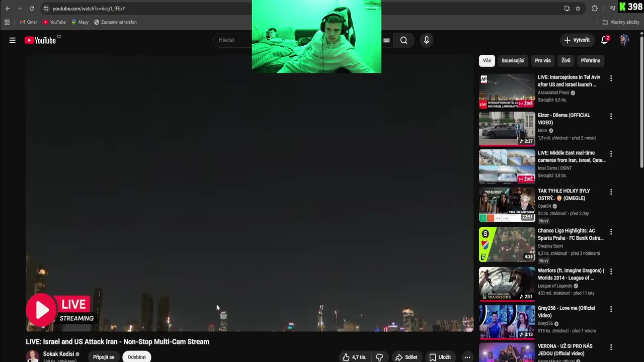Viewport: 644px width, 362px height.
Task: Click the install app icon in address bar
Action: point(567,9)
